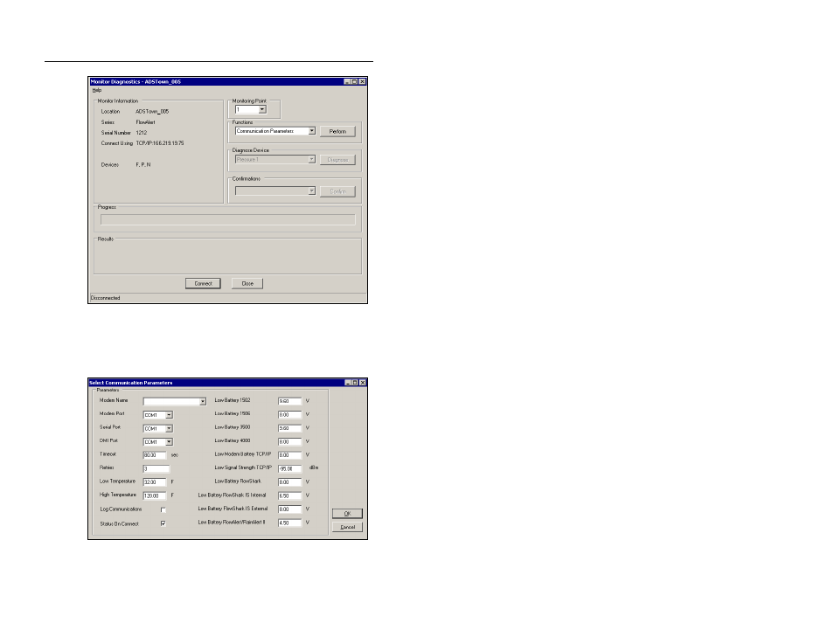Open the Functions dropdown showing Communication Parameters
Viewport: 834px width, 644px height.
[312, 131]
